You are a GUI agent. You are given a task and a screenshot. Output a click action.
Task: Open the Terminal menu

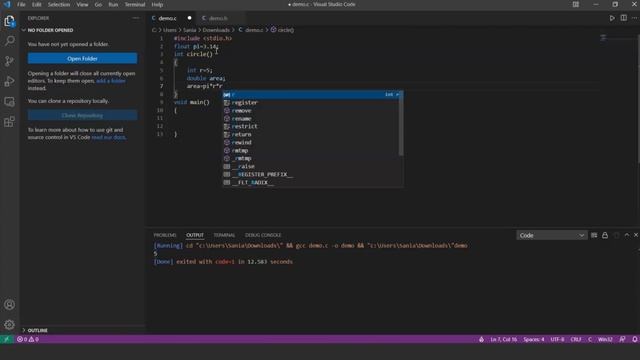click(135, 4)
